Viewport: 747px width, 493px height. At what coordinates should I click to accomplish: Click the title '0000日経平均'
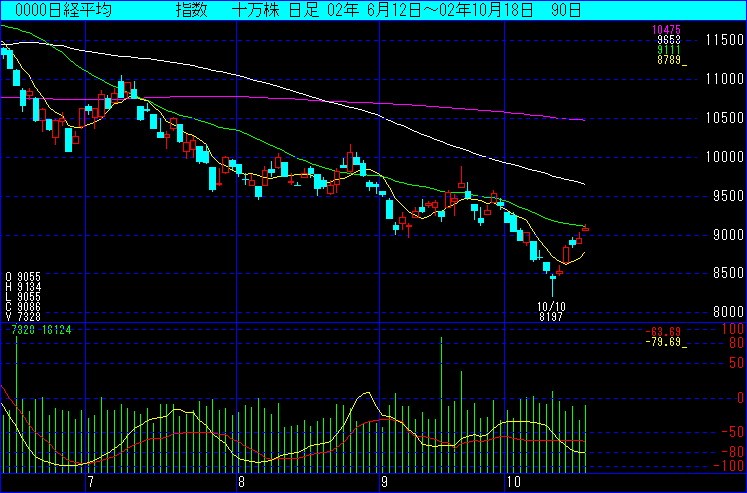pos(63,10)
